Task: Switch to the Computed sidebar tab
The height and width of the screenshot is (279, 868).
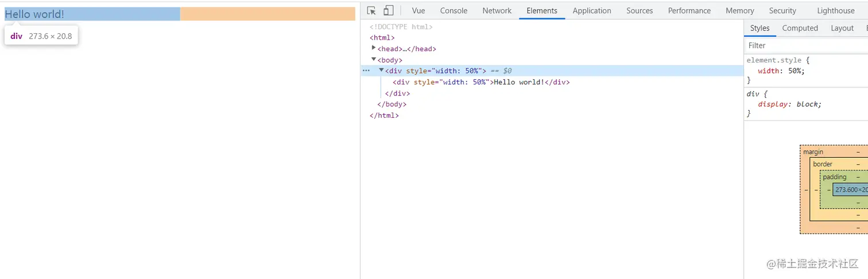Action: [800, 28]
